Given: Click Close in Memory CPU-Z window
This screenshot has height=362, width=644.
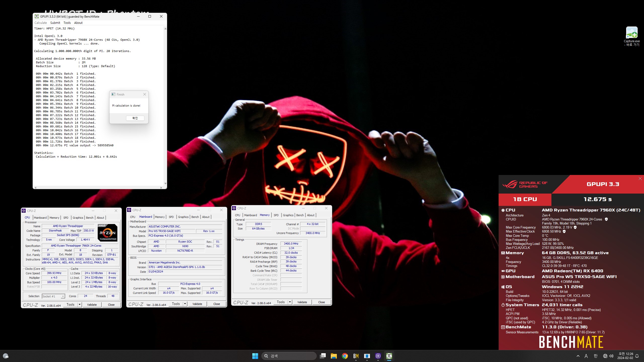Looking at the screenshot, I should (x=321, y=302).
